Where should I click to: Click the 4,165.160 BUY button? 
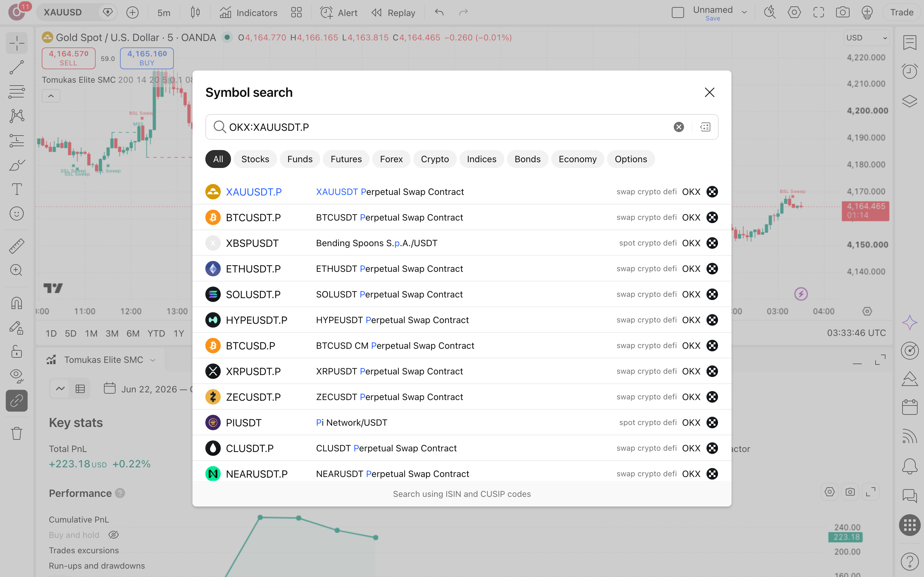pyautogui.click(x=147, y=58)
